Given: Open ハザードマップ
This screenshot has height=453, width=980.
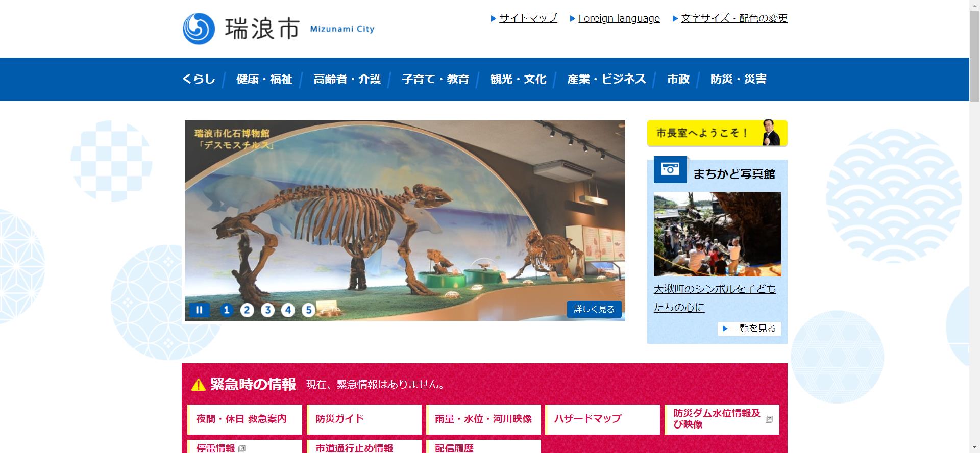Looking at the screenshot, I should (x=603, y=419).
